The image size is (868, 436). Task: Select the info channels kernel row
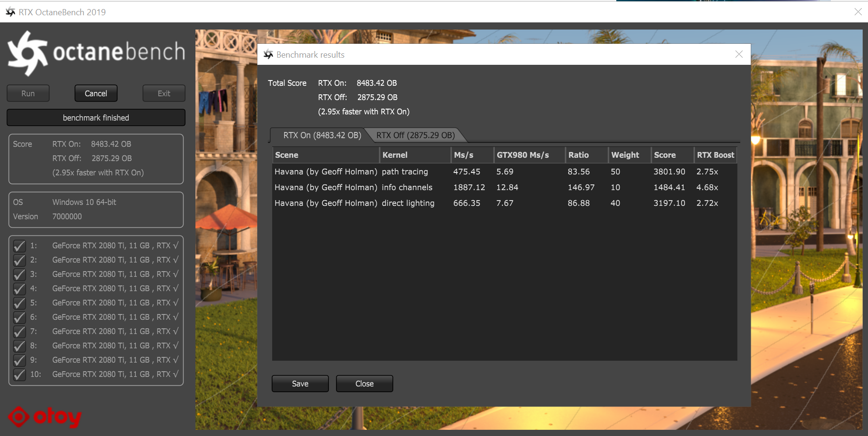coord(505,187)
